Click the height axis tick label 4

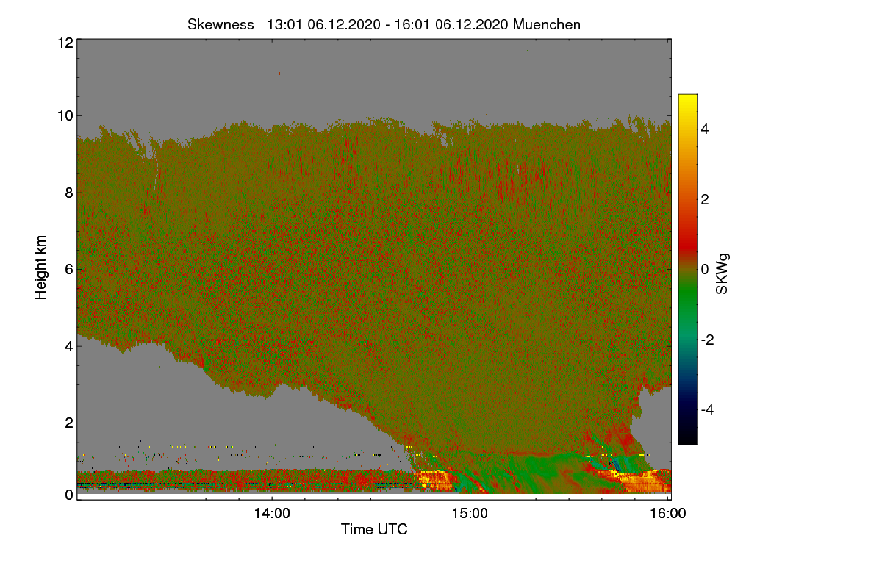(69, 345)
